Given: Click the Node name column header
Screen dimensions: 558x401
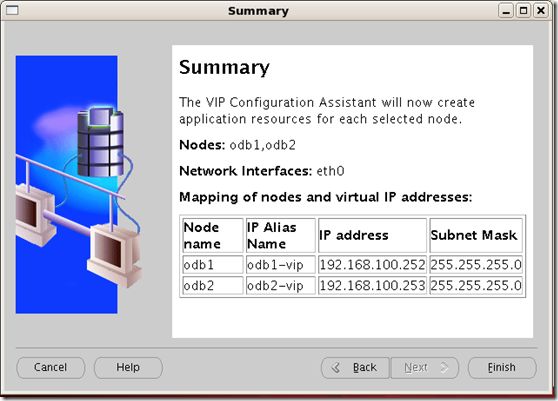Looking at the screenshot, I should pyautogui.click(x=213, y=235).
